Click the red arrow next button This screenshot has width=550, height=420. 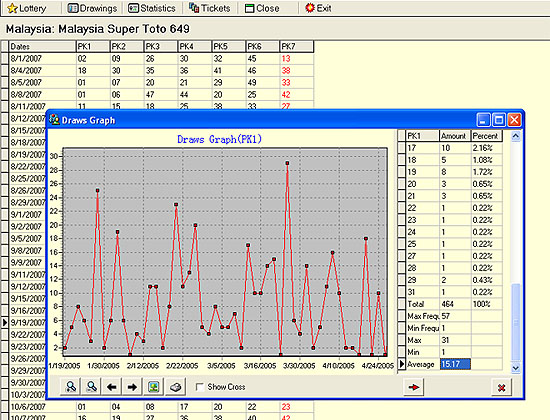click(x=414, y=387)
